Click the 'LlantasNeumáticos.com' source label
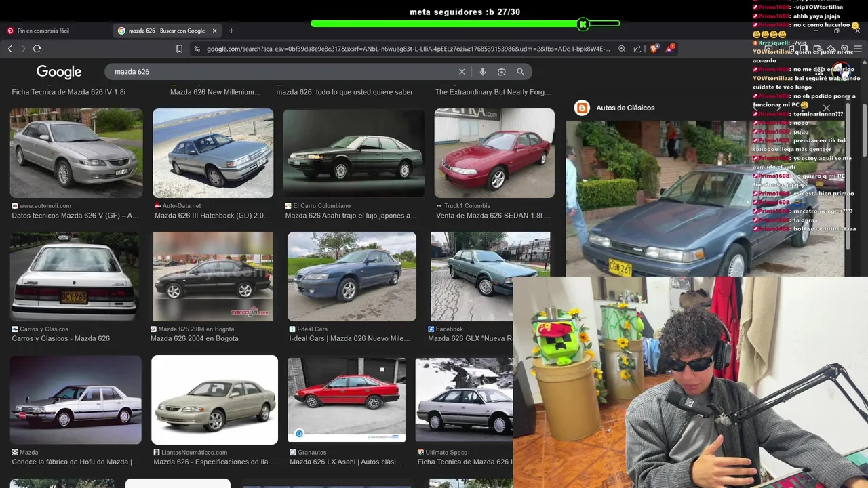The width and height of the screenshot is (868, 488). coord(195,452)
